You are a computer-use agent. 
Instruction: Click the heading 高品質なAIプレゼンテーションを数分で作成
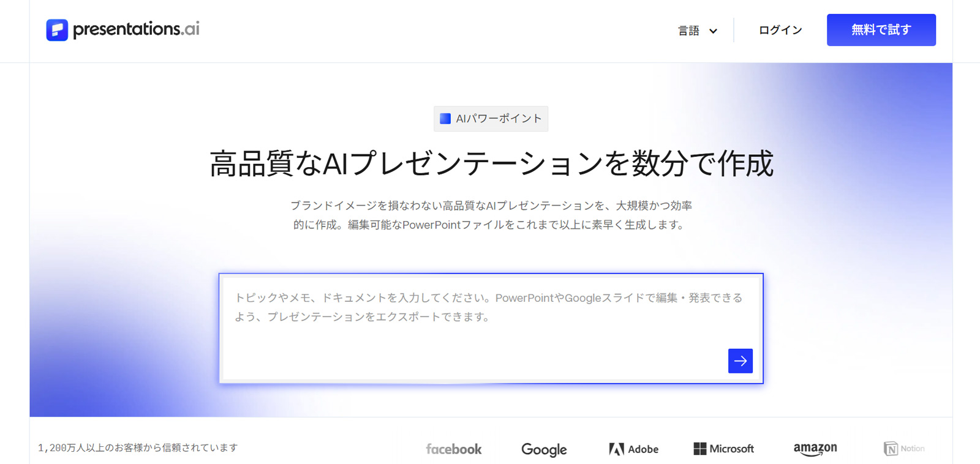pos(491,163)
